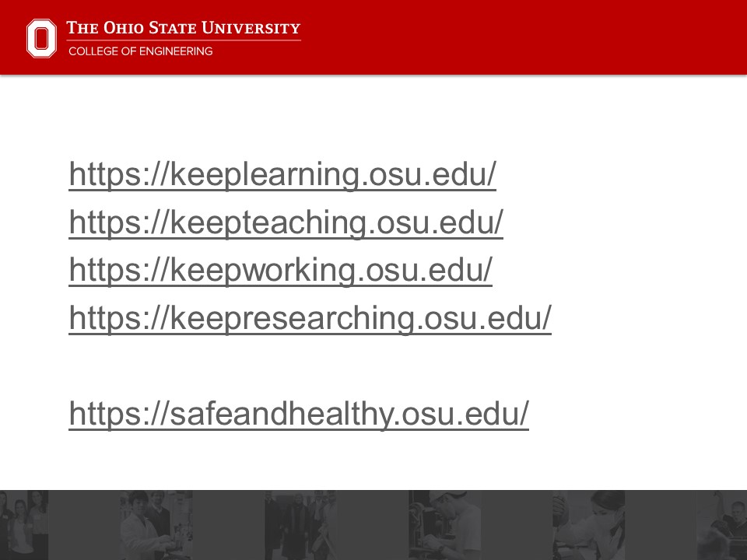This screenshot has height=560, width=747.
Task: Click the word 'Engineering' in the header
Action: [x=175, y=51]
